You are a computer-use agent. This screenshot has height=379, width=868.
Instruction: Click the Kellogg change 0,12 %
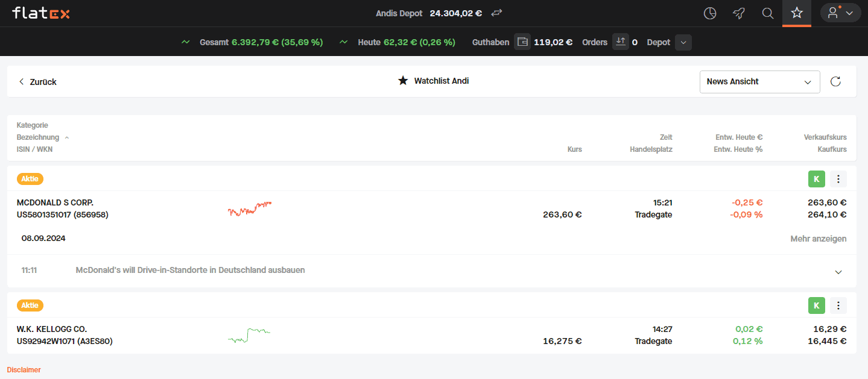(748, 341)
